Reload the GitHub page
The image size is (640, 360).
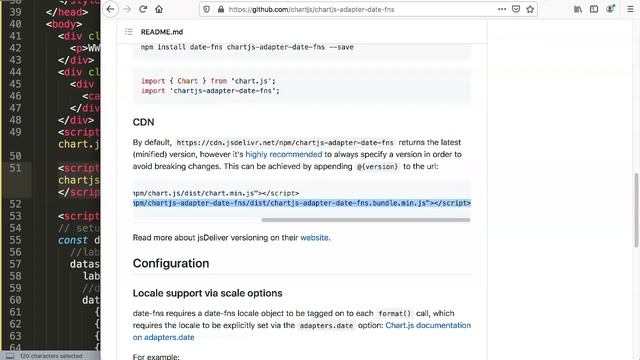(x=143, y=9)
